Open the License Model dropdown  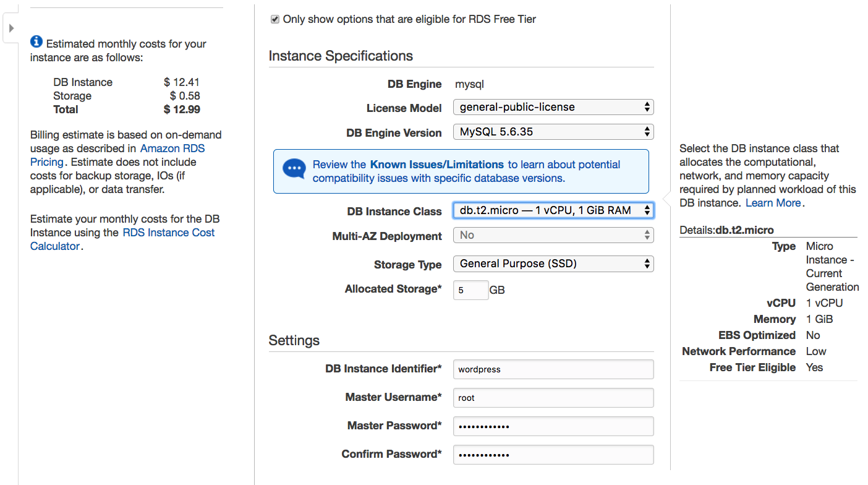553,107
